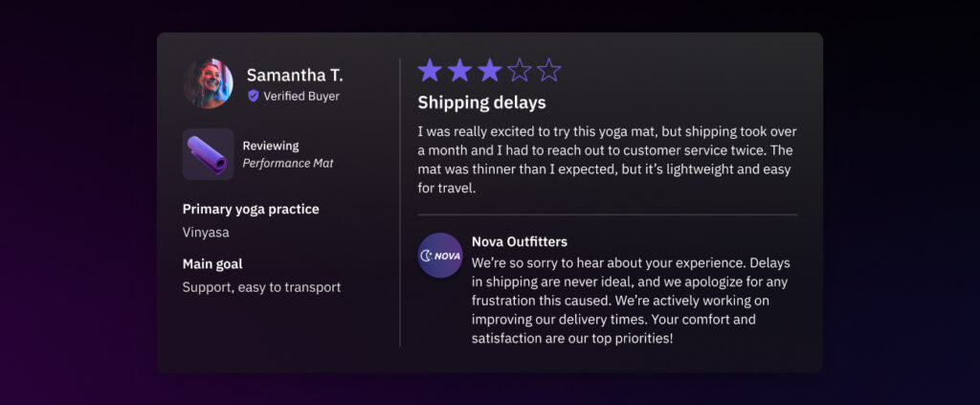Click the third filled star
The height and width of the screenshot is (405, 980).
tap(489, 70)
